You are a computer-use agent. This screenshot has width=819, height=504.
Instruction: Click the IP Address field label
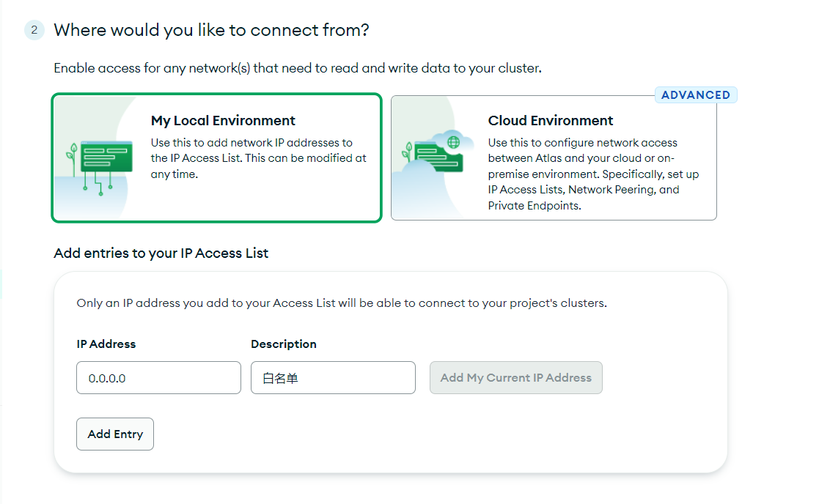[106, 344]
